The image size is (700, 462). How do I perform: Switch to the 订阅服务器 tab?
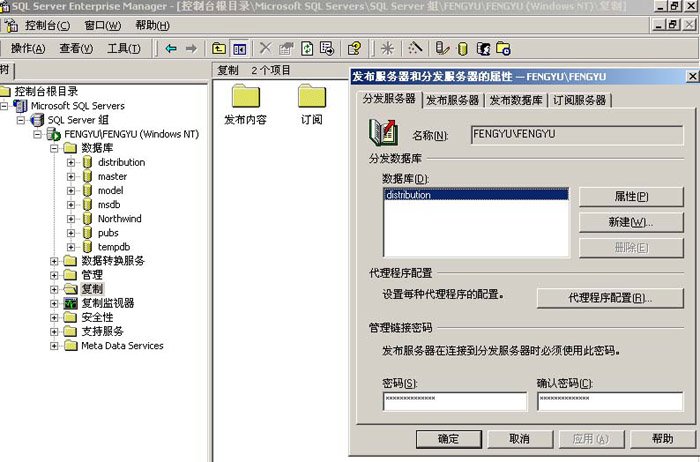[579, 100]
